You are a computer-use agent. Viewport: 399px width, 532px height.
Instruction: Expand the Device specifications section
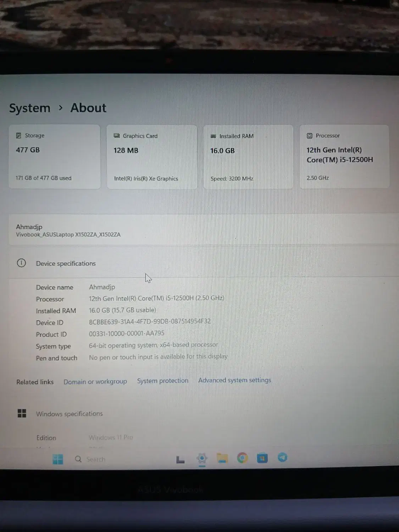66,263
